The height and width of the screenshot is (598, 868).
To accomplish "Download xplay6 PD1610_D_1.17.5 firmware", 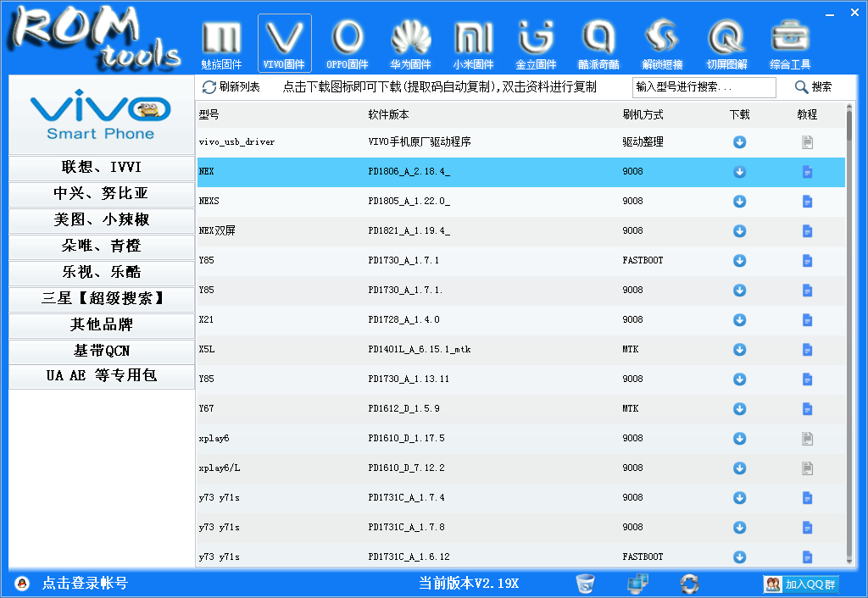I will coord(739,439).
